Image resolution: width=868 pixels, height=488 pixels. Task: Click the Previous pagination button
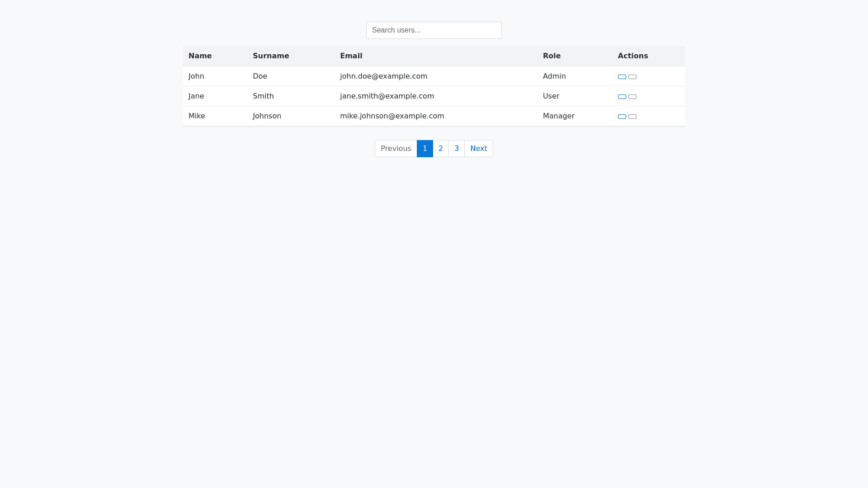[x=396, y=149]
